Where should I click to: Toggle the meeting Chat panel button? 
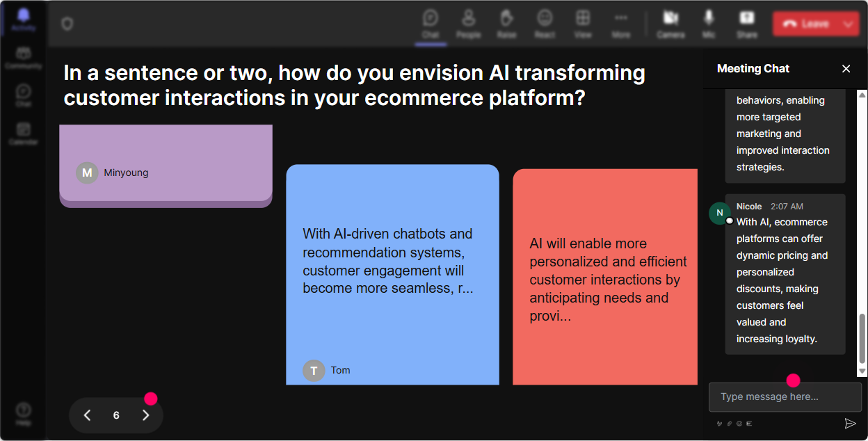tap(431, 24)
